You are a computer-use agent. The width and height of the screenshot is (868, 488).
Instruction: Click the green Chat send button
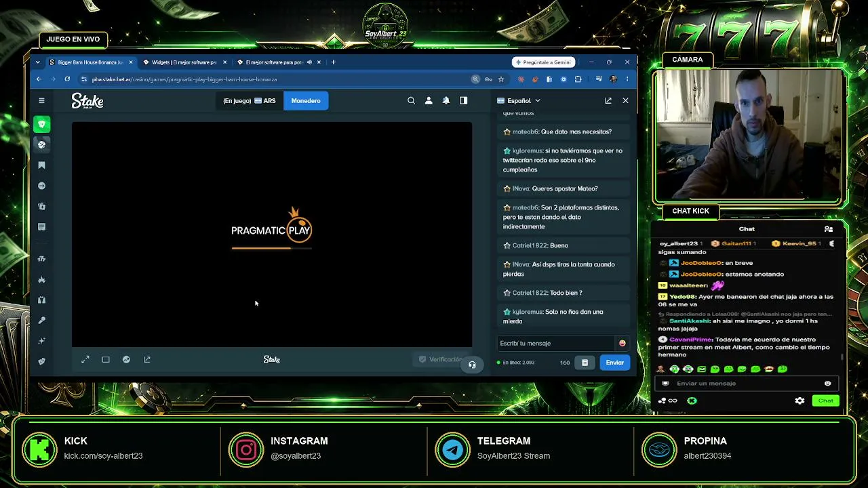coord(825,401)
